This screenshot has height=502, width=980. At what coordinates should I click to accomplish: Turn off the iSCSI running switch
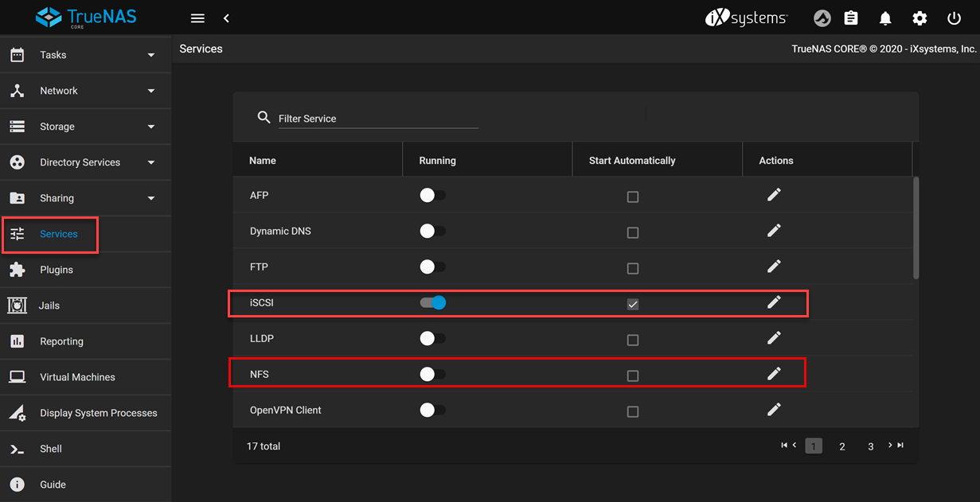pyautogui.click(x=433, y=302)
